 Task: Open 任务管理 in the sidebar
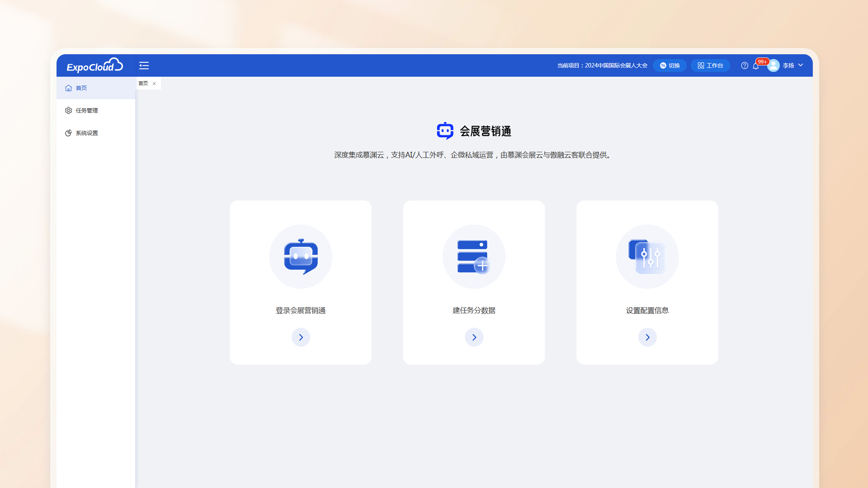(x=96, y=111)
